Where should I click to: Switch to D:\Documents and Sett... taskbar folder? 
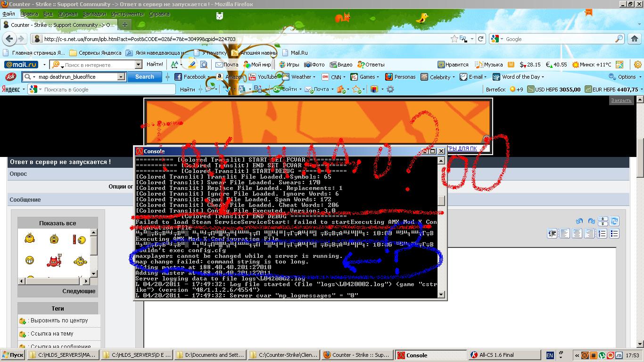(210, 355)
